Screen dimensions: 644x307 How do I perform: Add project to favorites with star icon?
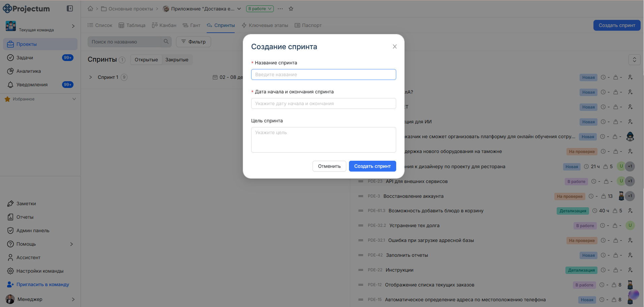coord(291,9)
